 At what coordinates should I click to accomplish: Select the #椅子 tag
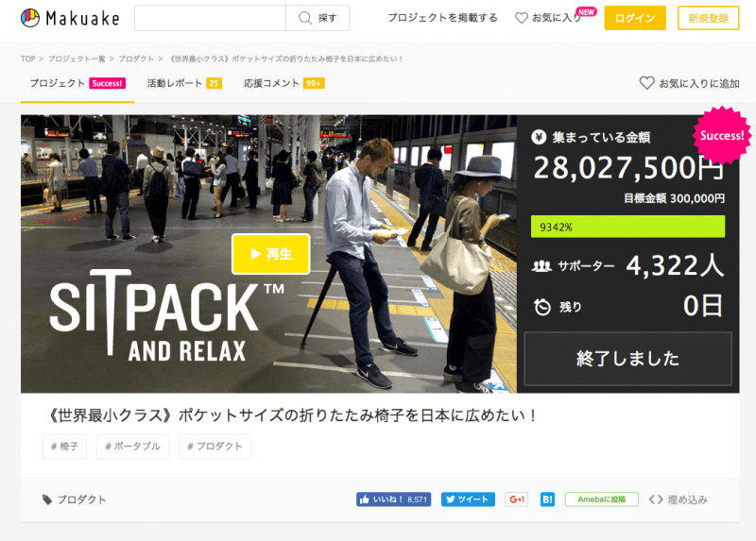[65, 447]
